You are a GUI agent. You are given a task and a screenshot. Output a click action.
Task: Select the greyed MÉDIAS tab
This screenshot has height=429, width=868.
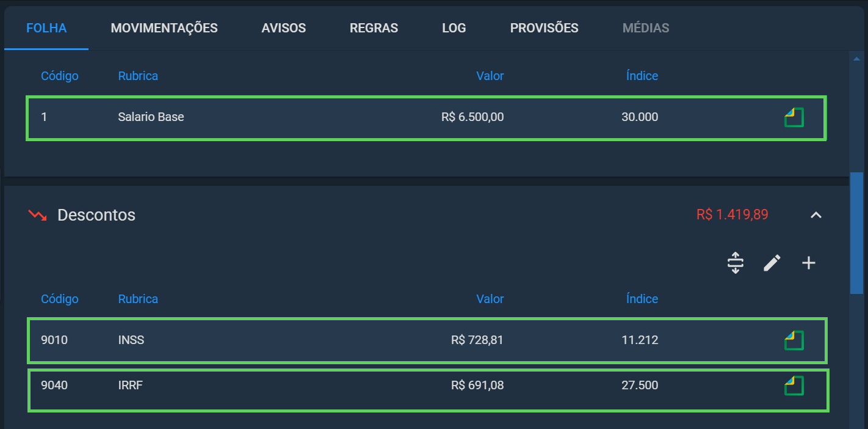[x=646, y=28]
